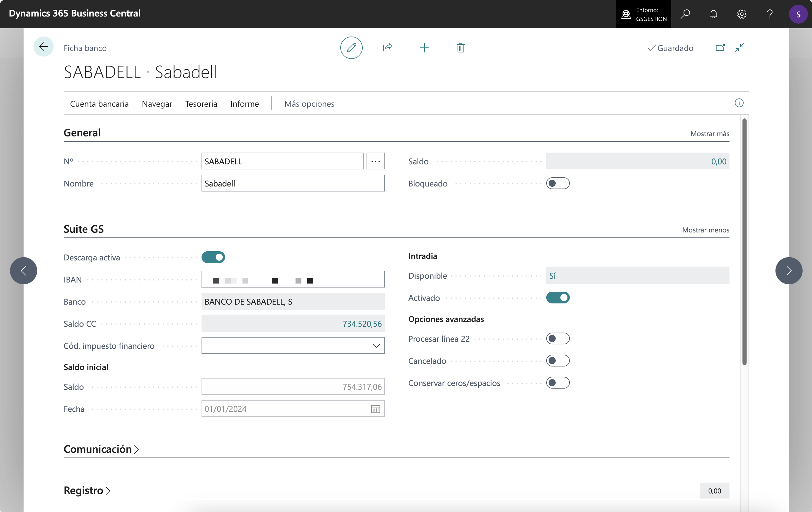
Task: Click the pencil edit icon
Action: (351, 47)
